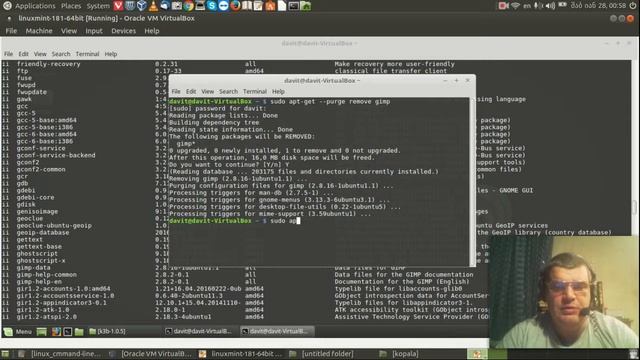Open View menu in the front terminal
The height and width of the screenshot is (360, 640).
207,91
